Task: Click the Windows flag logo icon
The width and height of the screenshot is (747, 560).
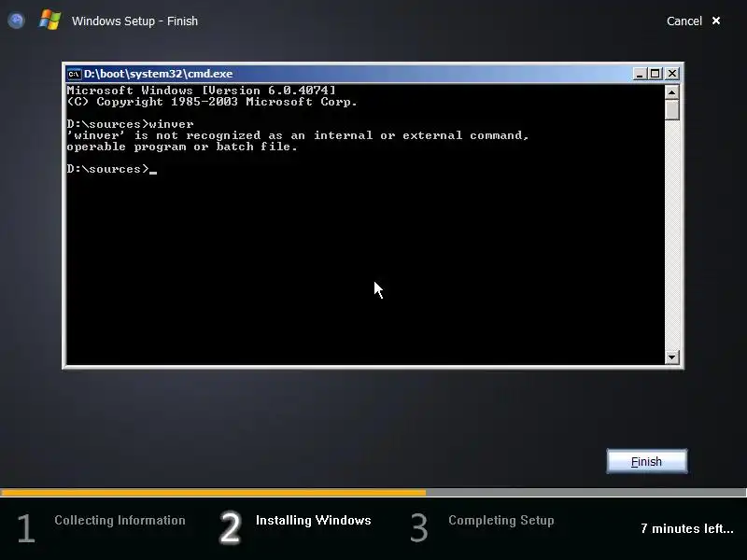Action: pyautogui.click(x=50, y=21)
